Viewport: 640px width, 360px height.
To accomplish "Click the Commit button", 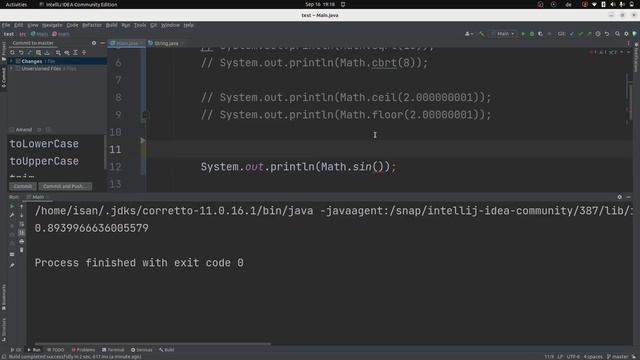I will (x=23, y=187).
